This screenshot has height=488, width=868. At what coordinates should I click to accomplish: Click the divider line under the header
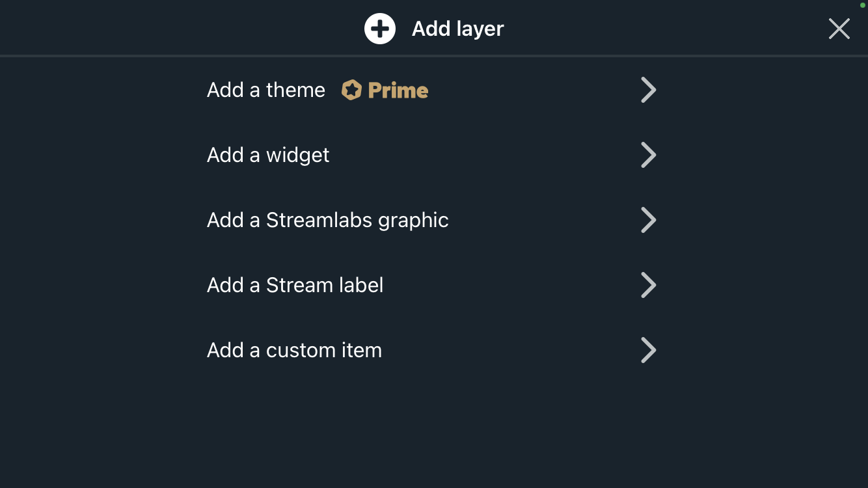point(434,56)
